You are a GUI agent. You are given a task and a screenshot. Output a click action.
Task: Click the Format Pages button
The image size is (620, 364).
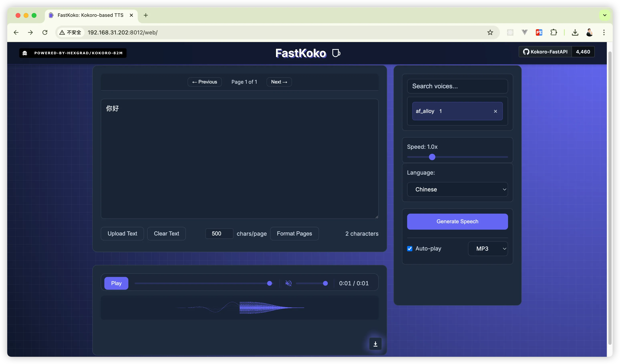tap(295, 234)
